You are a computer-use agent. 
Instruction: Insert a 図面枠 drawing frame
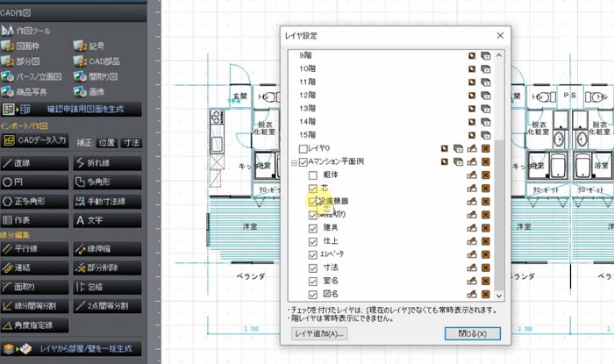(20, 46)
